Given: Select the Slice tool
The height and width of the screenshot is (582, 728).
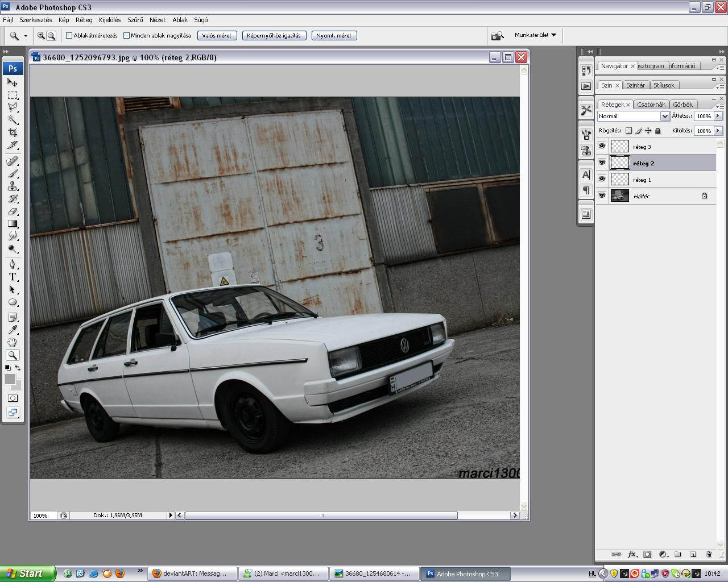Looking at the screenshot, I should (13, 145).
